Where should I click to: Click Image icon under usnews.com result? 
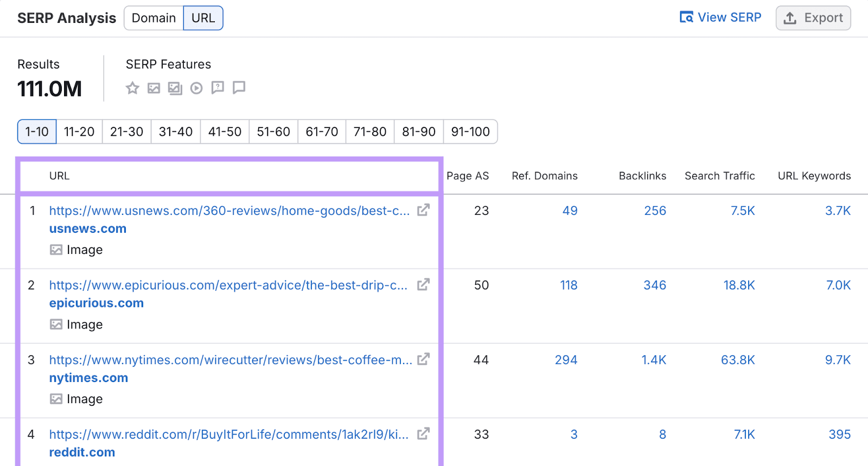(56, 250)
